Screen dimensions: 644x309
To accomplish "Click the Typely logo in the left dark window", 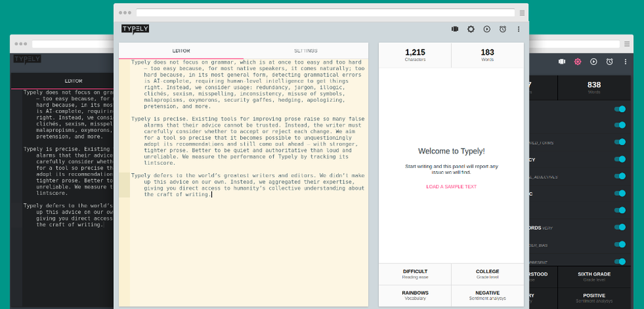I will (x=27, y=59).
